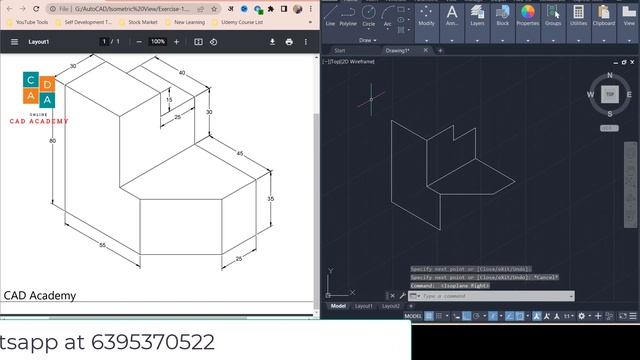
Task: Open the command line history dropdown
Action: pyautogui.click(x=571, y=296)
